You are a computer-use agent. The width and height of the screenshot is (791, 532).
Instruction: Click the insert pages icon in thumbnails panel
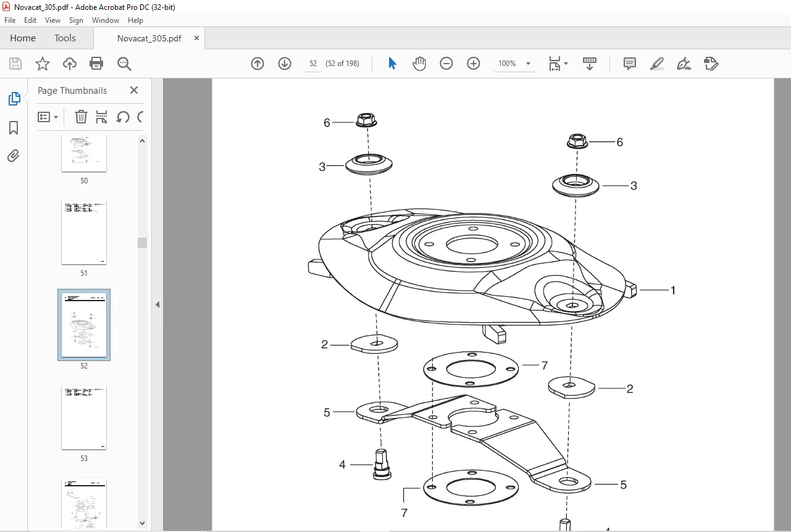point(102,117)
